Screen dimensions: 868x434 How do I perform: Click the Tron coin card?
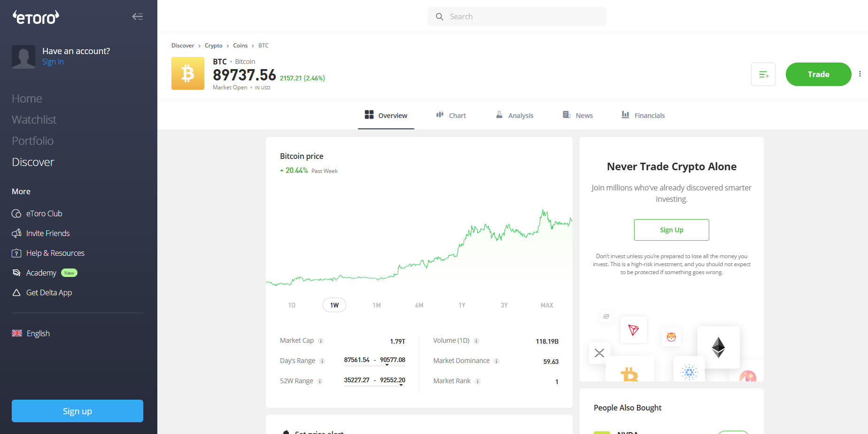pyautogui.click(x=634, y=330)
